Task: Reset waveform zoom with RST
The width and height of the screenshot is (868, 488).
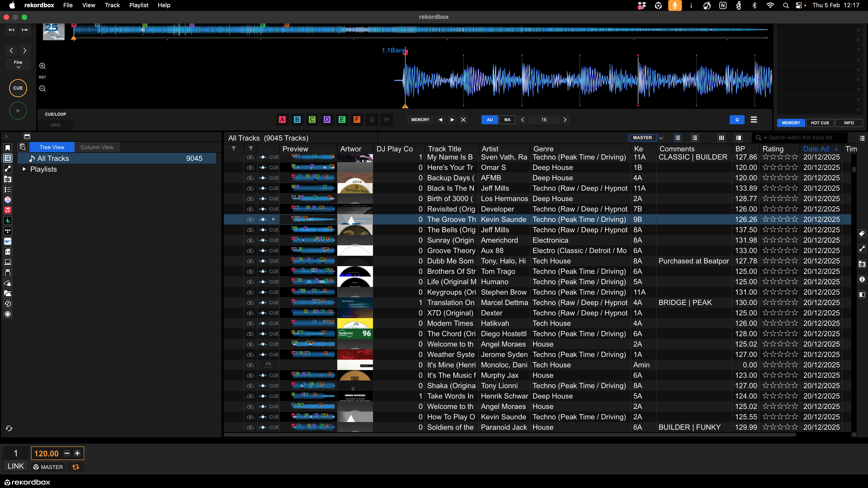Action: tap(42, 77)
